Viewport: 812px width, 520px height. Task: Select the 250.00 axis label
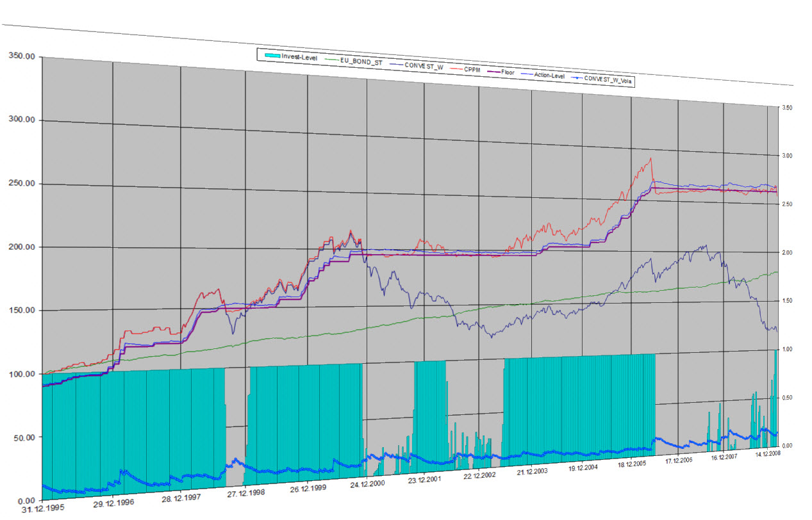(x=23, y=184)
